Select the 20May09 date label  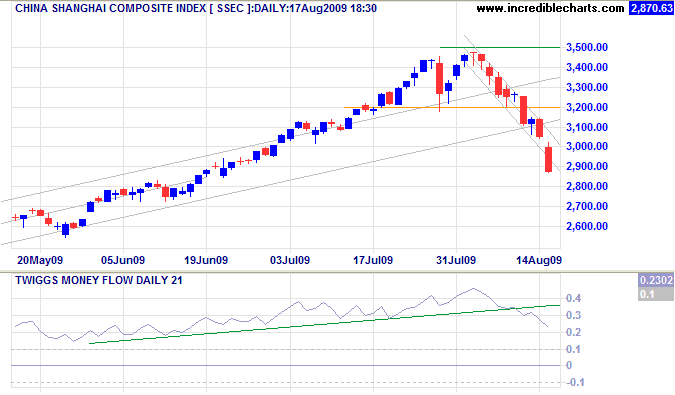point(40,260)
